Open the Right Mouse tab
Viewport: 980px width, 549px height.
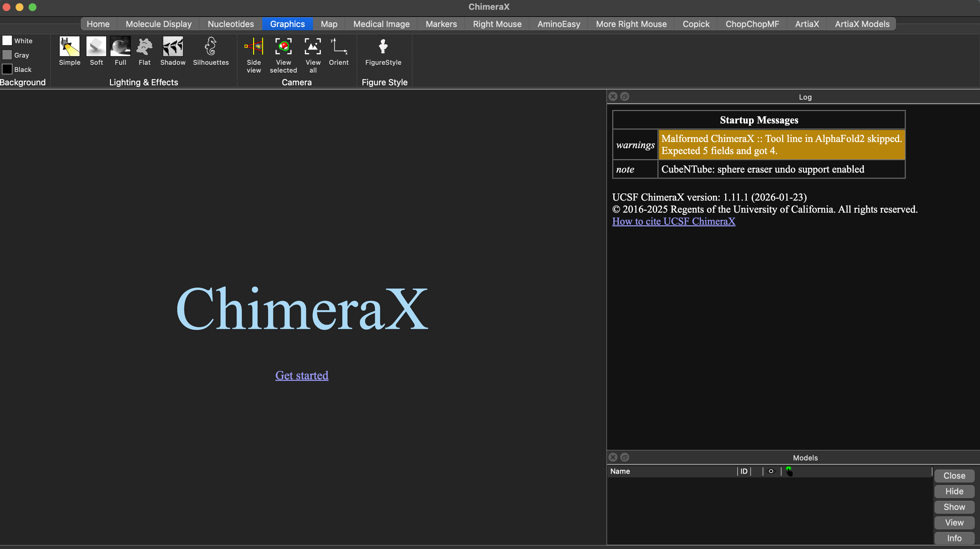tap(497, 24)
